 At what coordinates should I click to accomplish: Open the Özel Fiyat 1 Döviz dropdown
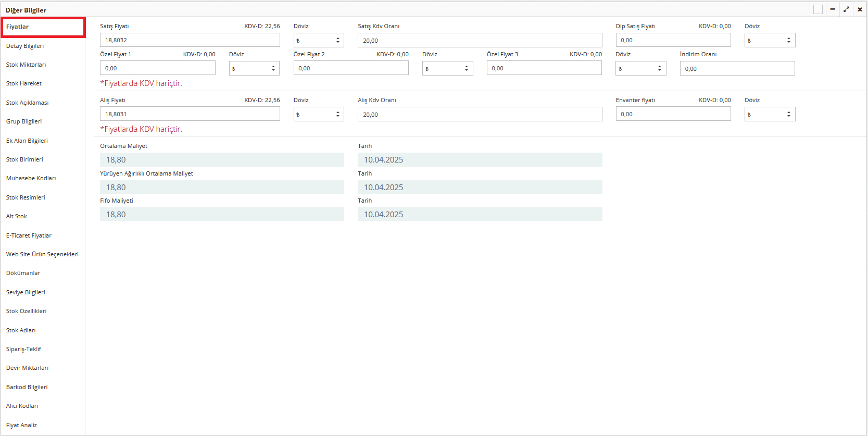click(x=254, y=69)
